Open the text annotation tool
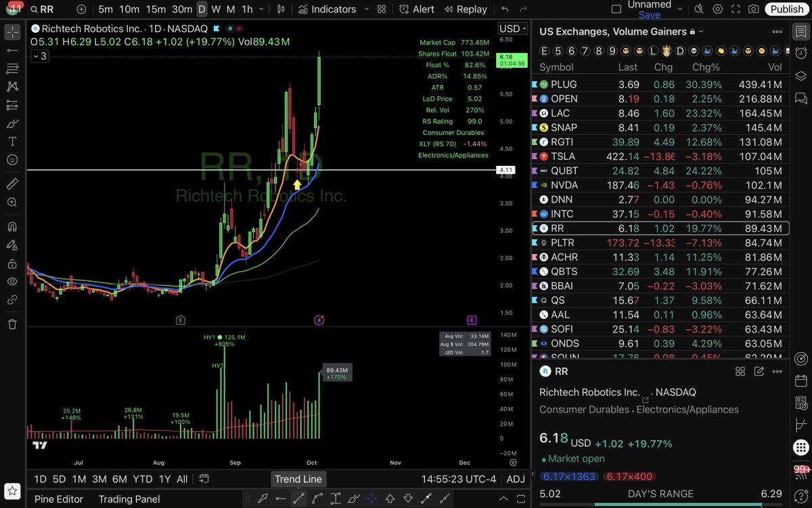This screenshot has width=812, height=508. tap(12, 142)
